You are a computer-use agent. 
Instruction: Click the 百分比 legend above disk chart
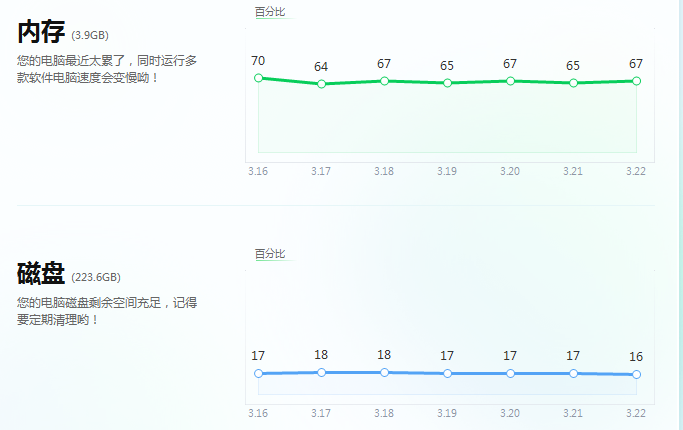270,254
